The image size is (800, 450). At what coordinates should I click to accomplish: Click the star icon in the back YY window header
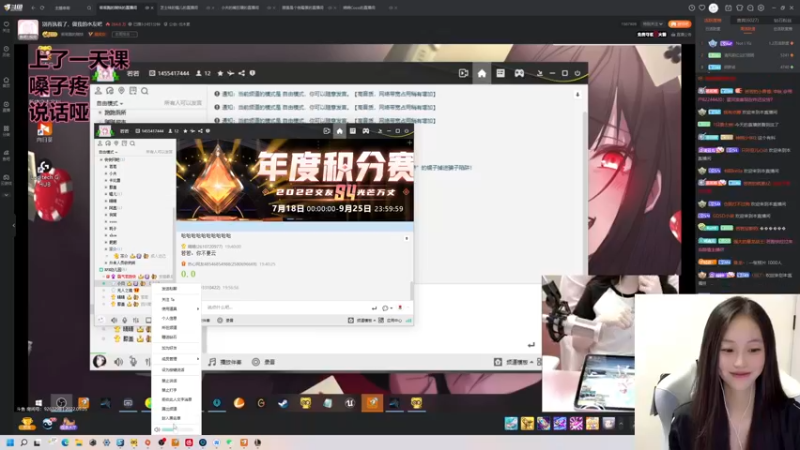(220, 73)
